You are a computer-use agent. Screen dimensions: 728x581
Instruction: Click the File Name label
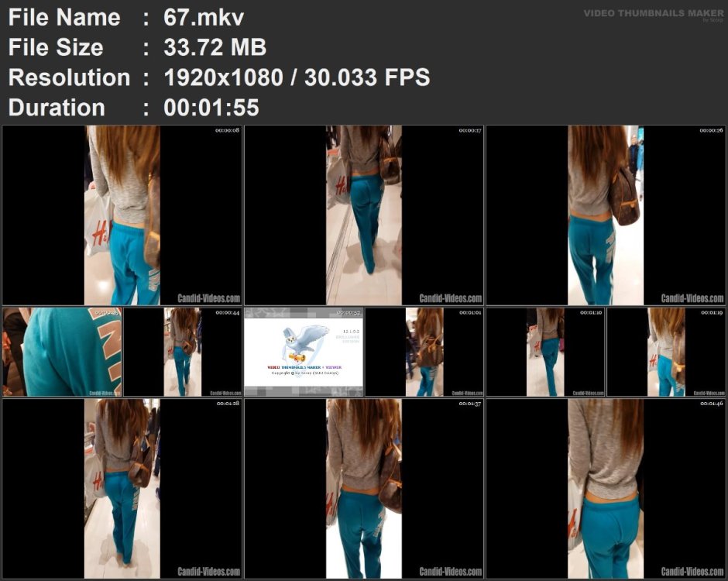coord(64,18)
